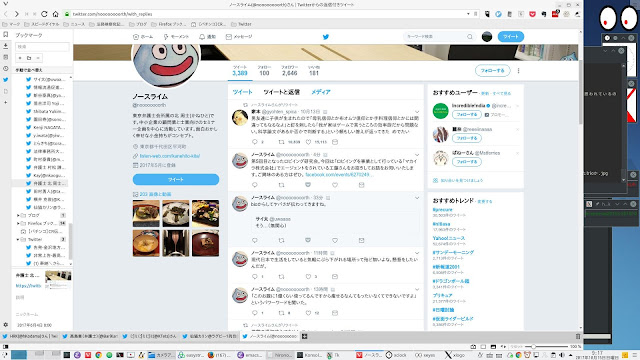Open address bar history dropdown arrow

coord(468,14)
